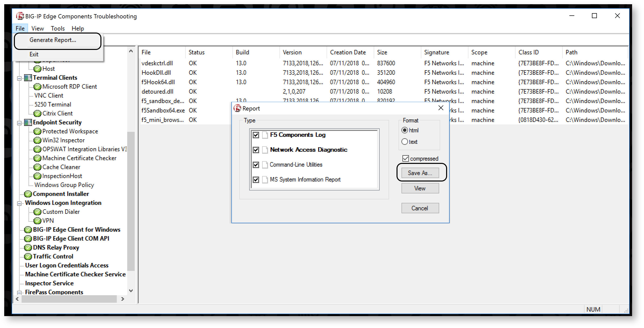644x328 pixels.
Task: Click the status icon for Component Installer
Action: click(28, 194)
